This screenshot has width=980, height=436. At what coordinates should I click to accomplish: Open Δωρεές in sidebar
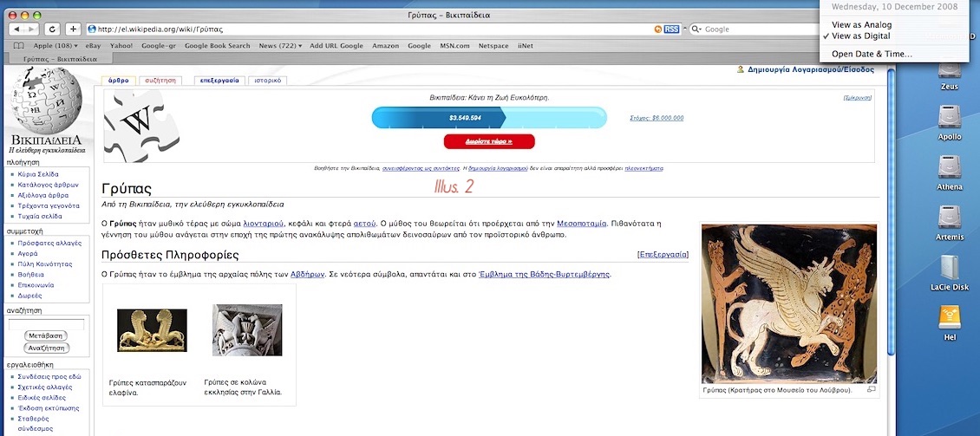point(30,296)
